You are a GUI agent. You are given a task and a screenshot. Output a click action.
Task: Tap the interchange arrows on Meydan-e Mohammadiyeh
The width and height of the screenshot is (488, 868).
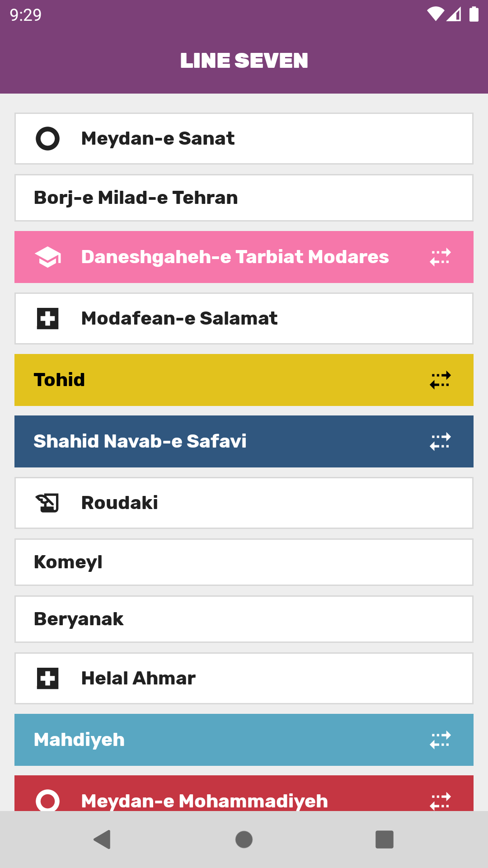(x=440, y=801)
